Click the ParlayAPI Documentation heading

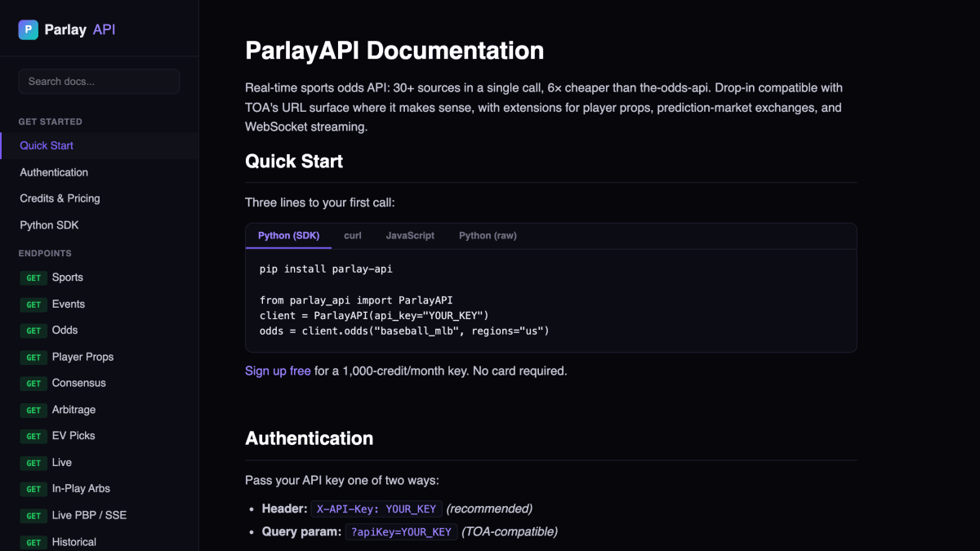point(394,51)
